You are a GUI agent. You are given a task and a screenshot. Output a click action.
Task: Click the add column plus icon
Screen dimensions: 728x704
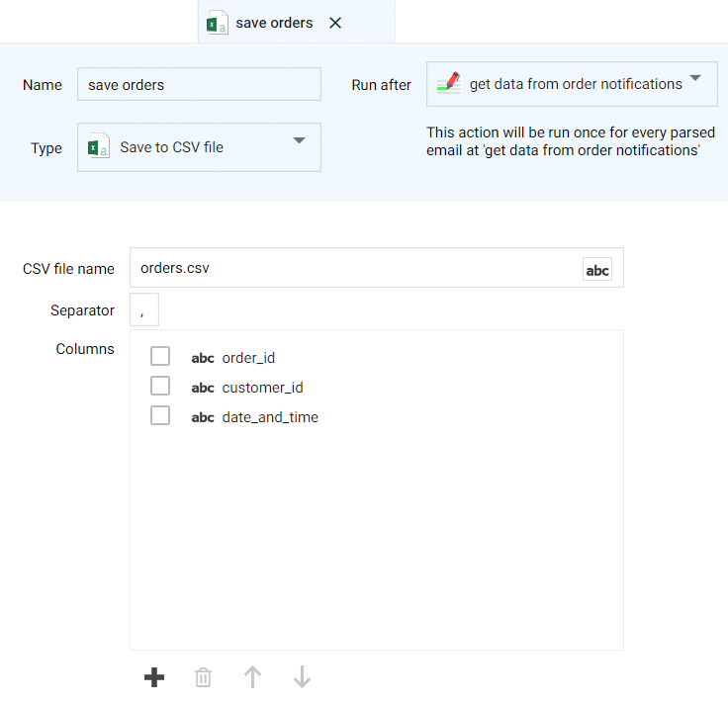coord(154,677)
